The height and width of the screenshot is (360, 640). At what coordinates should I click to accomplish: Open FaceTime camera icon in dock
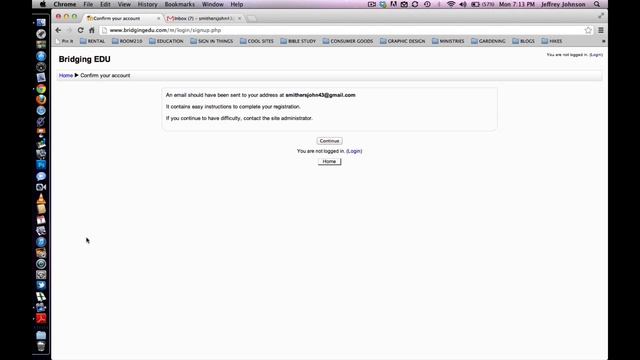tap(41, 187)
